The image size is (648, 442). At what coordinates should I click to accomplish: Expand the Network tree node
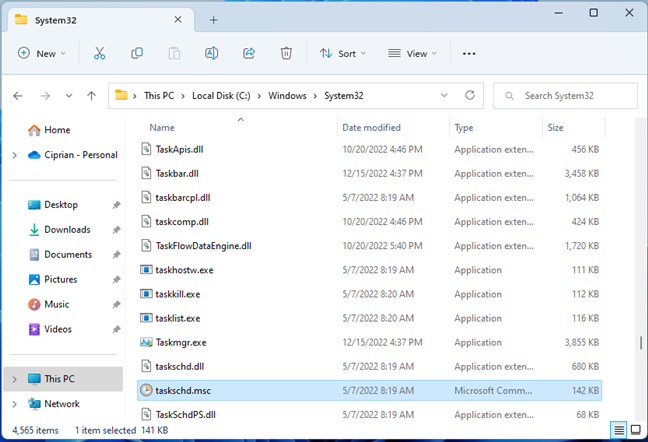(14, 404)
